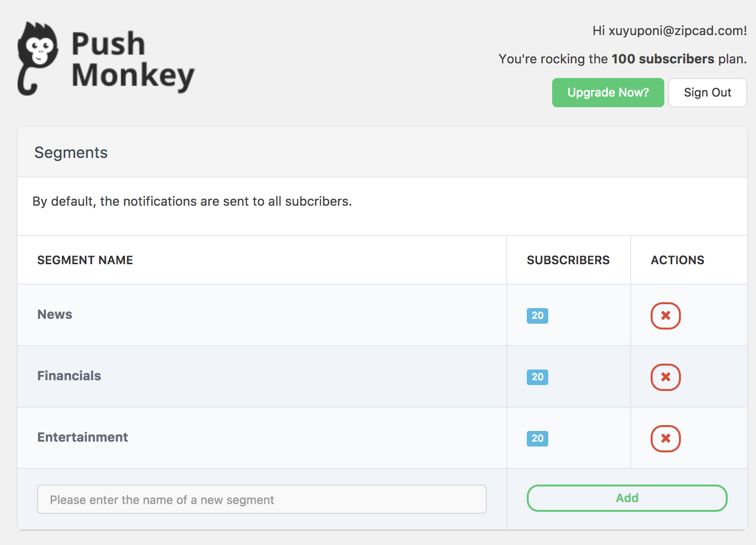Delete the Entertainment segment
The height and width of the screenshot is (545, 756).
click(665, 438)
